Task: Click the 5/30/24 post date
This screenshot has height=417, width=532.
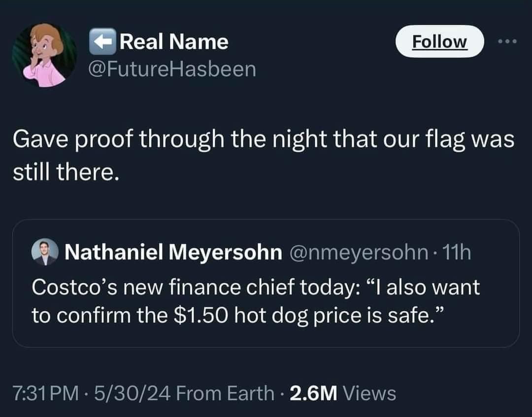Action: click(116, 393)
